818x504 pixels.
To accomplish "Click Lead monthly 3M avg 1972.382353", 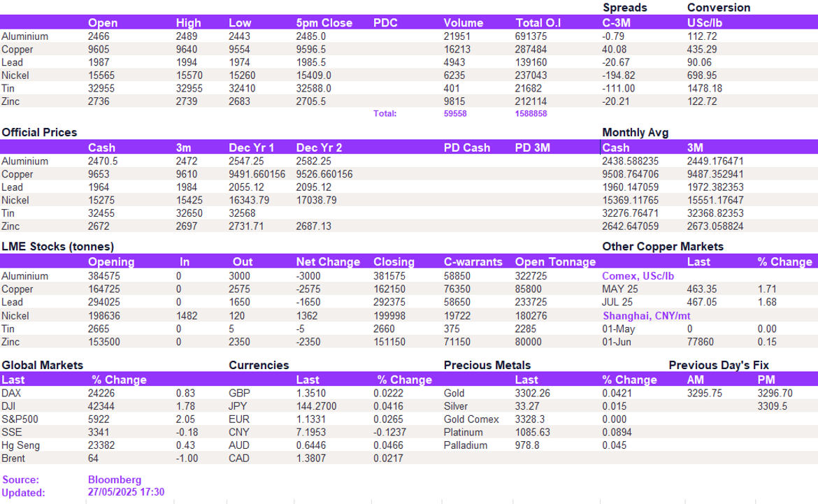I will [715, 187].
